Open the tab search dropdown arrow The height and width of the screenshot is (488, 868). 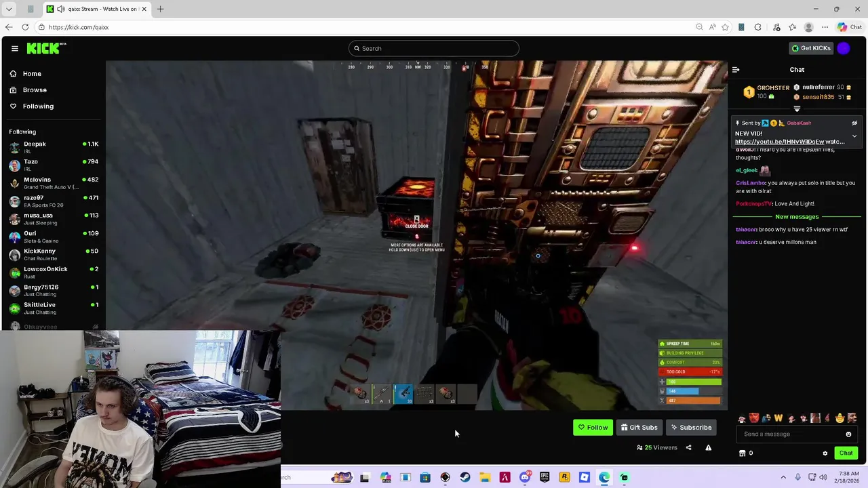(x=9, y=9)
